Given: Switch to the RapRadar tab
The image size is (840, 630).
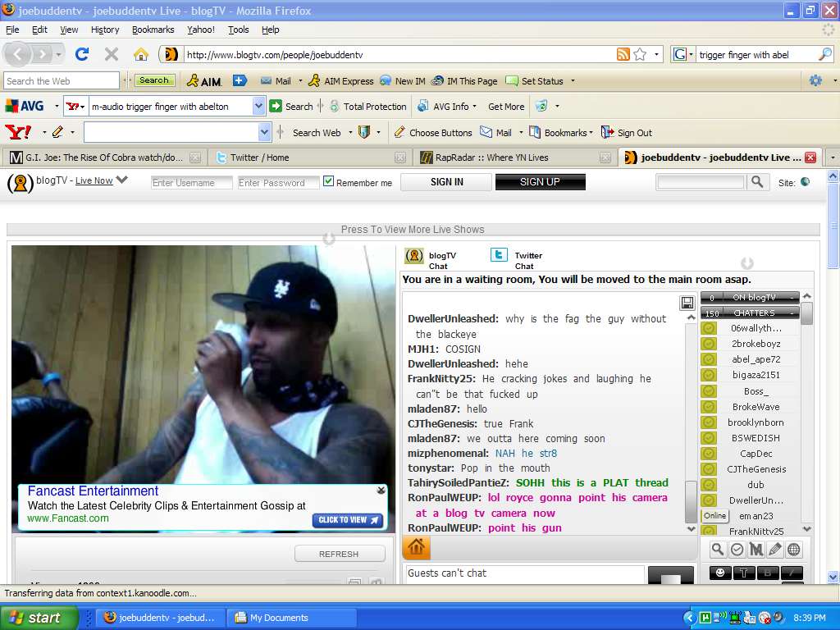Looking at the screenshot, I should pos(515,157).
